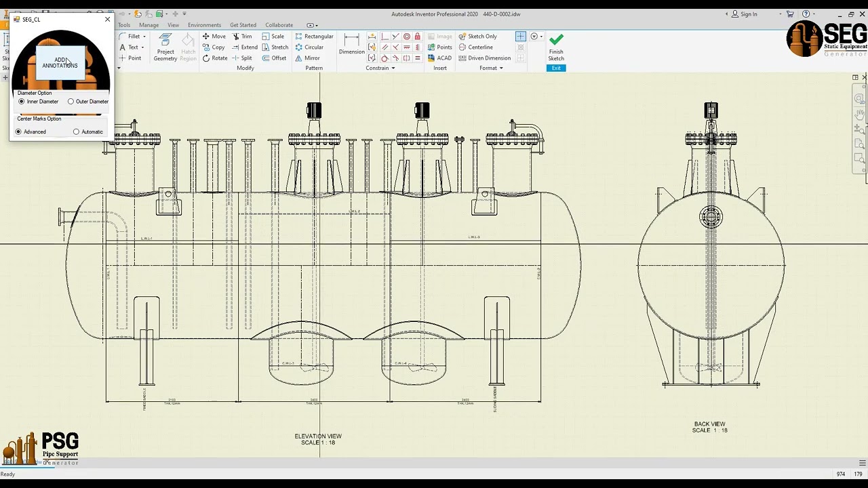The height and width of the screenshot is (488, 868).
Task: Click the Copy tool in Modify panel
Action: 214,47
